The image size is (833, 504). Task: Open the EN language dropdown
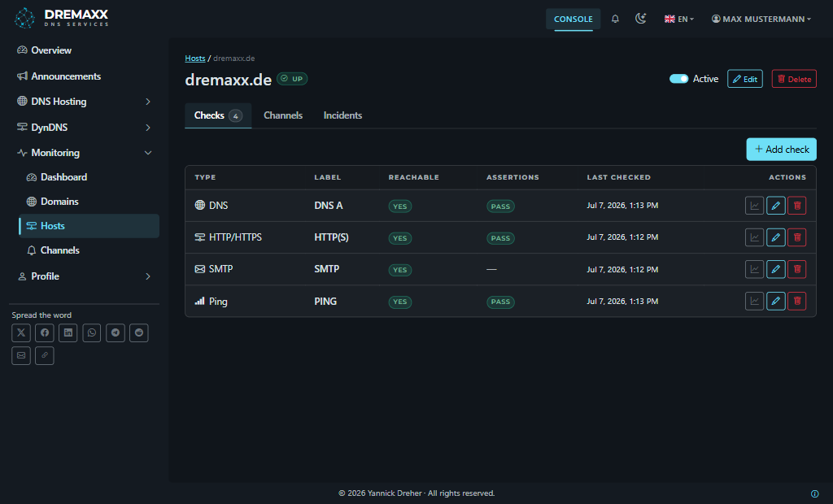click(679, 20)
